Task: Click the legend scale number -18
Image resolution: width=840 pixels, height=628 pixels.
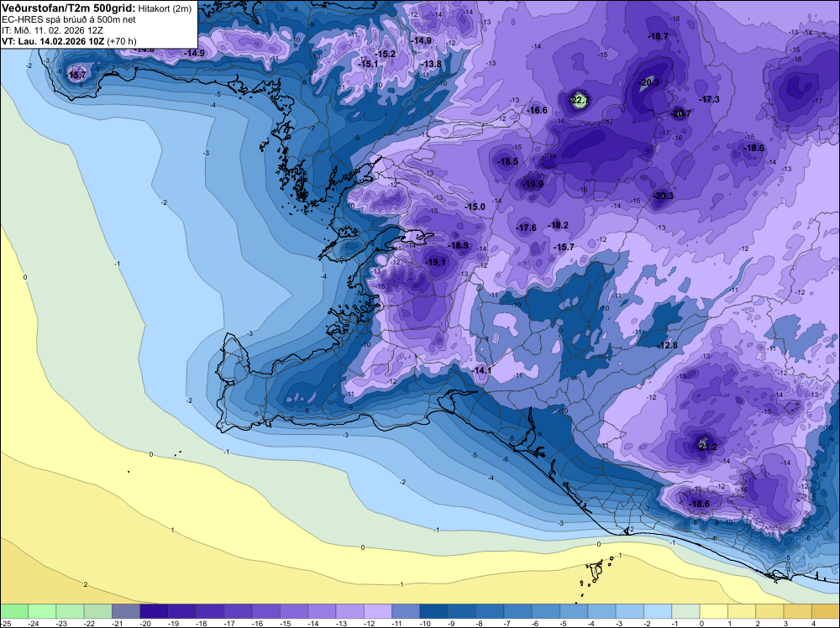Action: (x=202, y=623)
